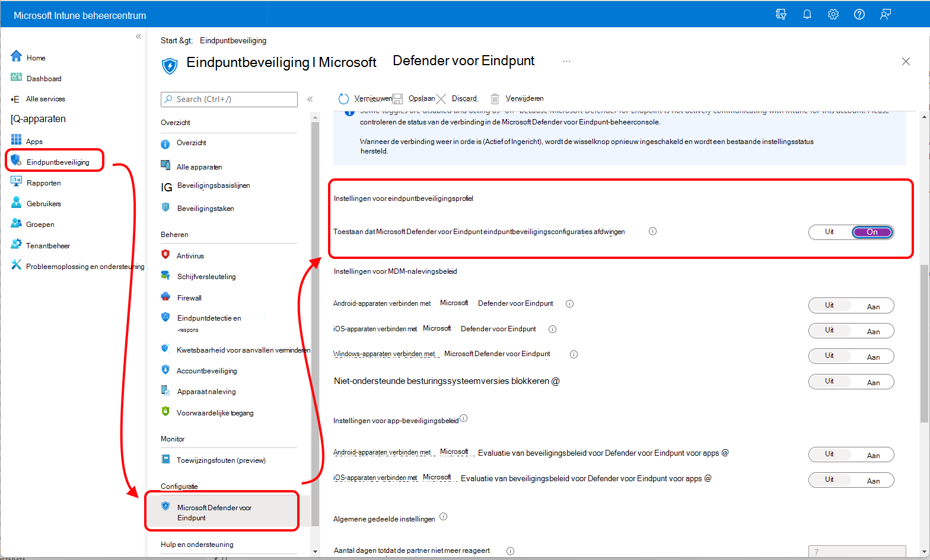Open Beveiligingsbasislijnen menu item

pos(214,186)
